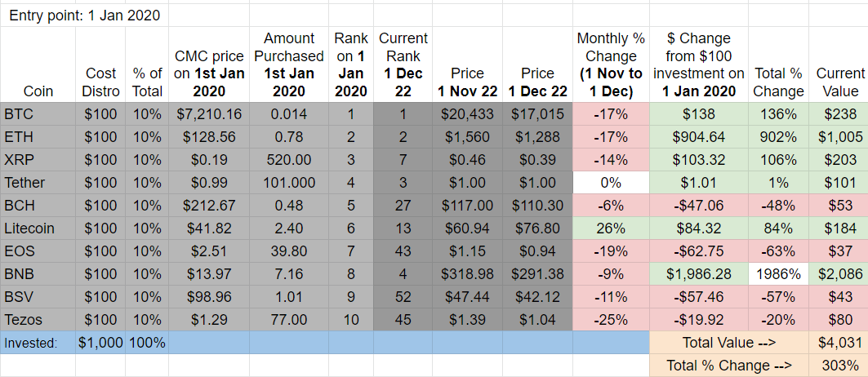Image resolution: width=868 pixels, height=377 pixels.
Task: Click the BNB $1,986.28 change cell
Action: tap(699, 273)
